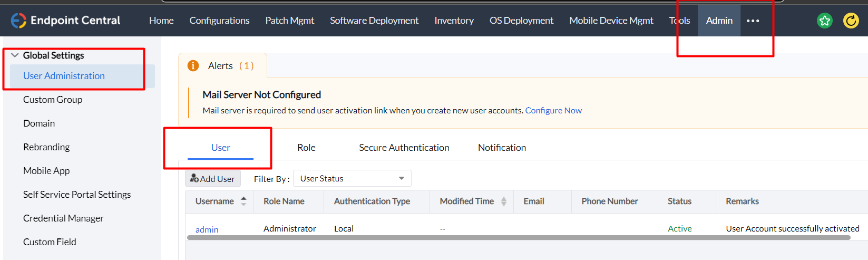Screen dimensions: 868x260
Task: Sort by Modified Time column arrows
Action: point(504,201)
